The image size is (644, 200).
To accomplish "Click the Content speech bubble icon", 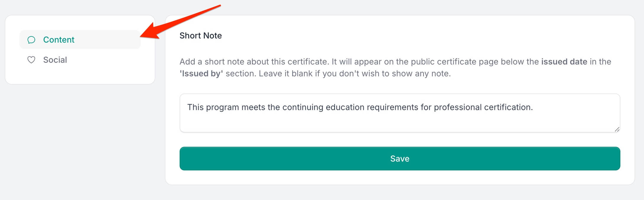I will [x=31, y=40].
